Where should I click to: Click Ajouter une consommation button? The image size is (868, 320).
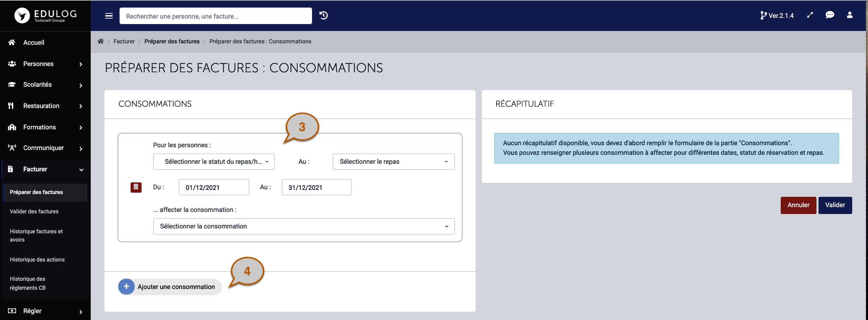coord(170,287)
